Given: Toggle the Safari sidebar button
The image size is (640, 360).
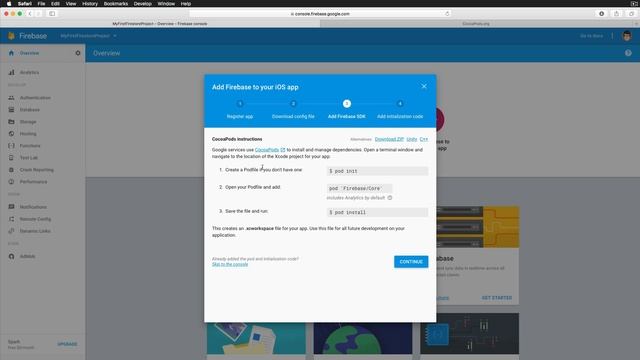Looking at the screenshot, I should [x=52, y=13].
